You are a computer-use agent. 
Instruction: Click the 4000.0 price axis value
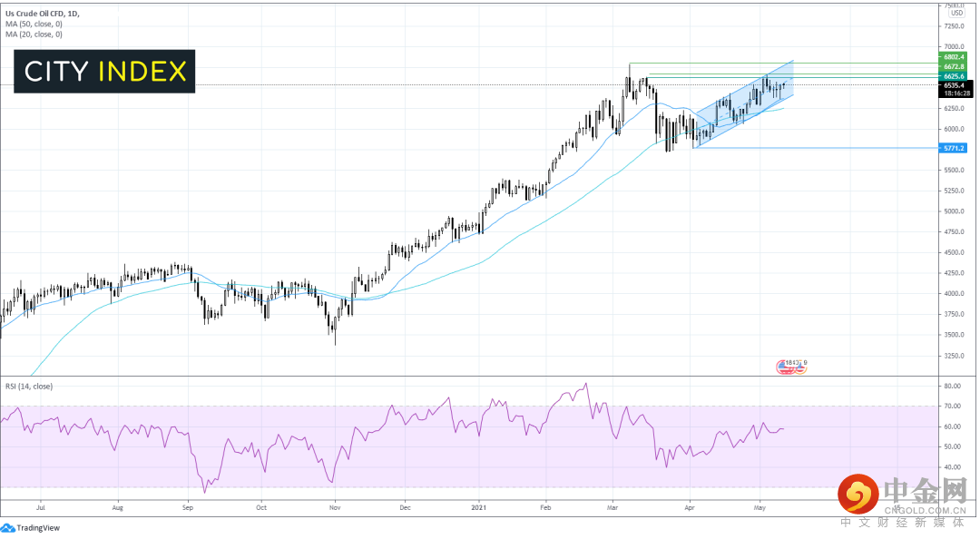[955, 294]
